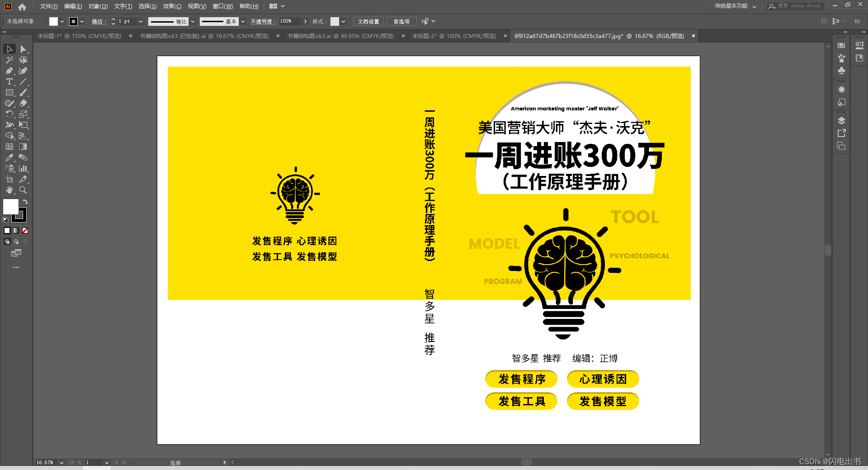Select the Type tool
868x470 pixels.
[9, 81]
